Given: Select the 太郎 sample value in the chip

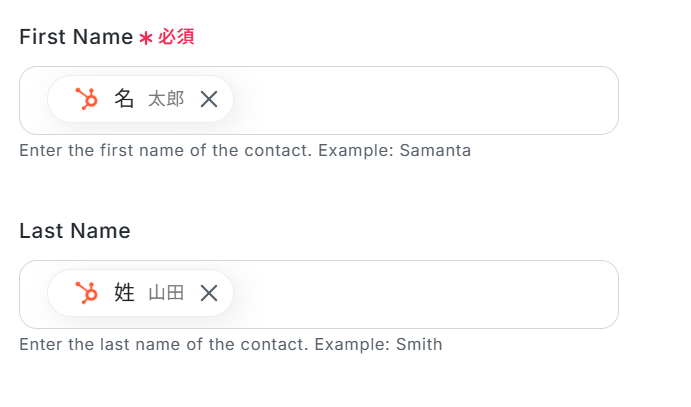Looking at the screenshot, I should (166, 99).
